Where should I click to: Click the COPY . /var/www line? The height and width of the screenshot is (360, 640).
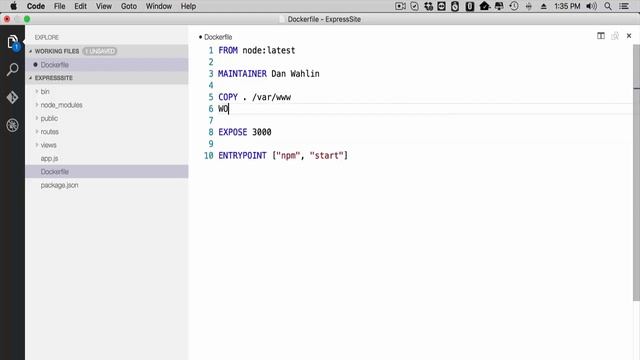tap(255, 97)
